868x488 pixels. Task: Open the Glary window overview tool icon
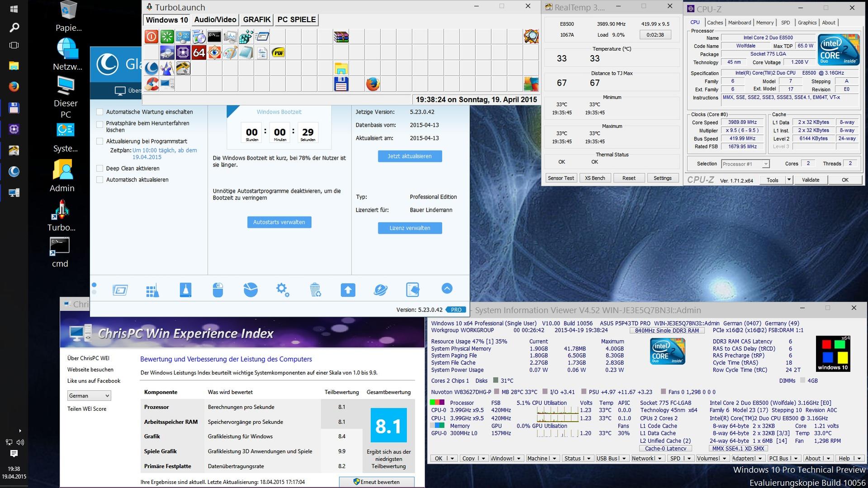120,290
